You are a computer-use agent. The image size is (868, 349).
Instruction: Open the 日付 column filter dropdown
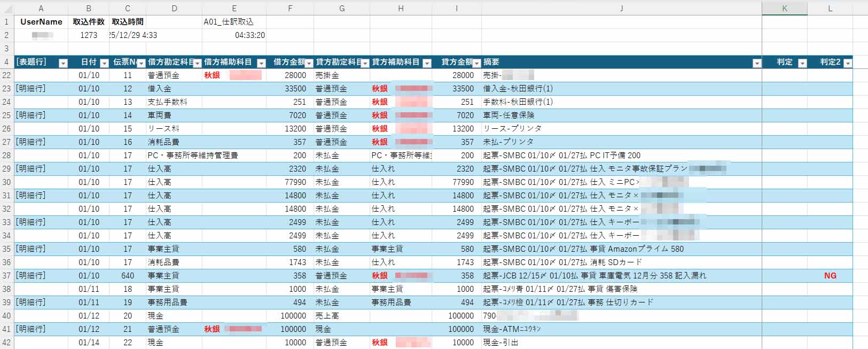(104, 63)
